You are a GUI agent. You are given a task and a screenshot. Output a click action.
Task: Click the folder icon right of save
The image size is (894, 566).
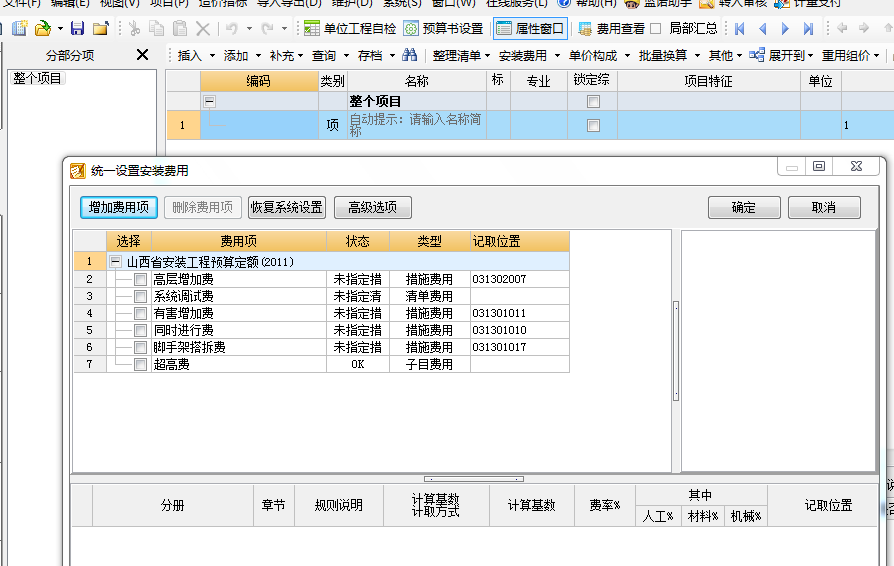(100, 28)
